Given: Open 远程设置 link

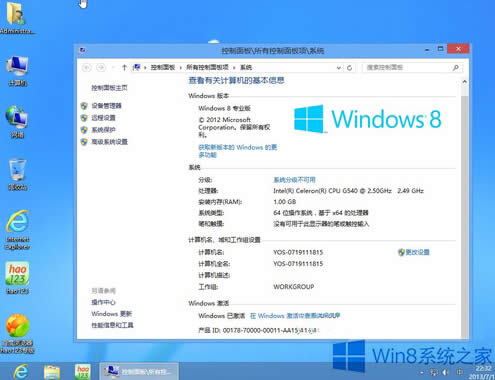Looking at the screenshot, I should point(103,118).
